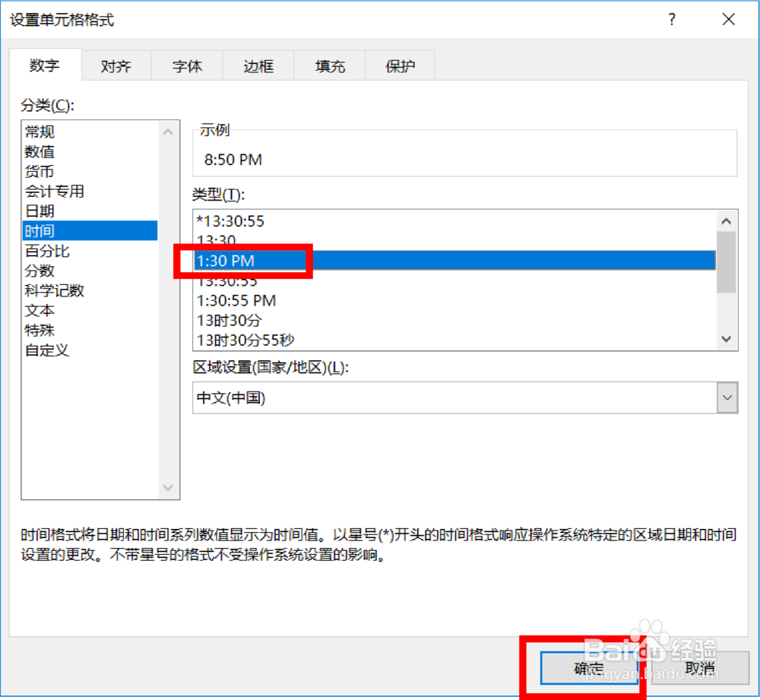This screenshot has width=760, height=700.
Task: Confirm with the 确定 button
Action: coord(587,668)
